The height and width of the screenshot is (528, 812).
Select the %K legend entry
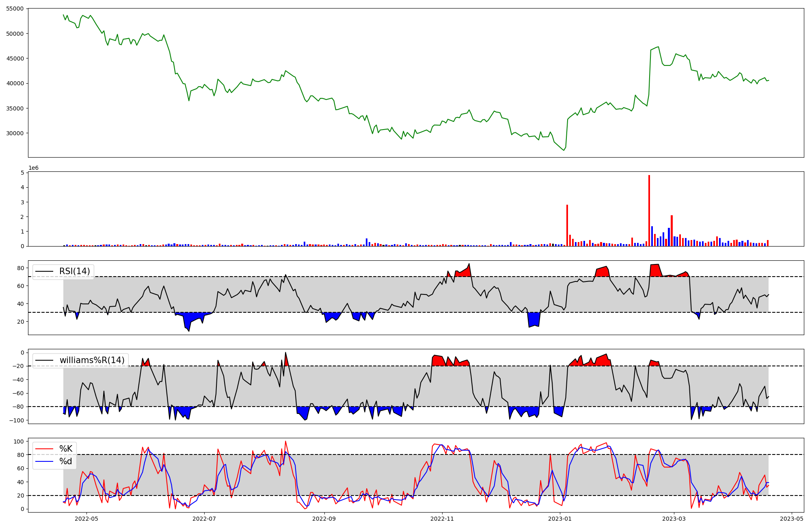pyautogui.click(x=66, y=449)
